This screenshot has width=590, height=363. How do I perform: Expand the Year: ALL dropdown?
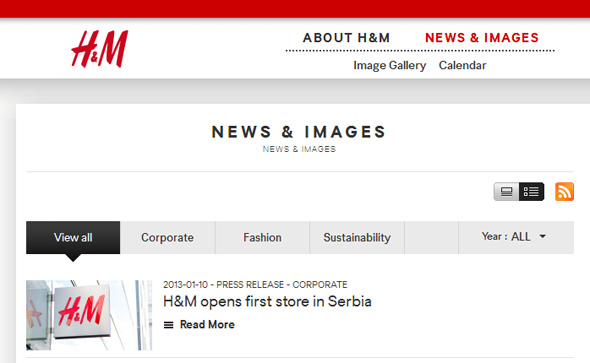[x=516, y=237]
